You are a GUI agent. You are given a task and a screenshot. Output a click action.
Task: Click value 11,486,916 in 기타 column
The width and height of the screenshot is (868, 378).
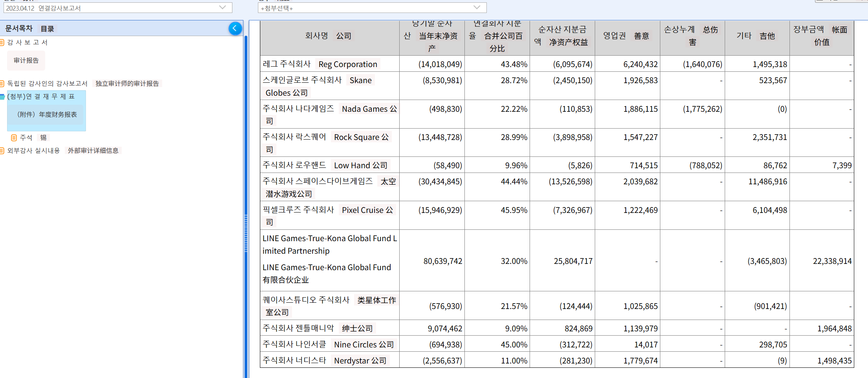point(767,182)
